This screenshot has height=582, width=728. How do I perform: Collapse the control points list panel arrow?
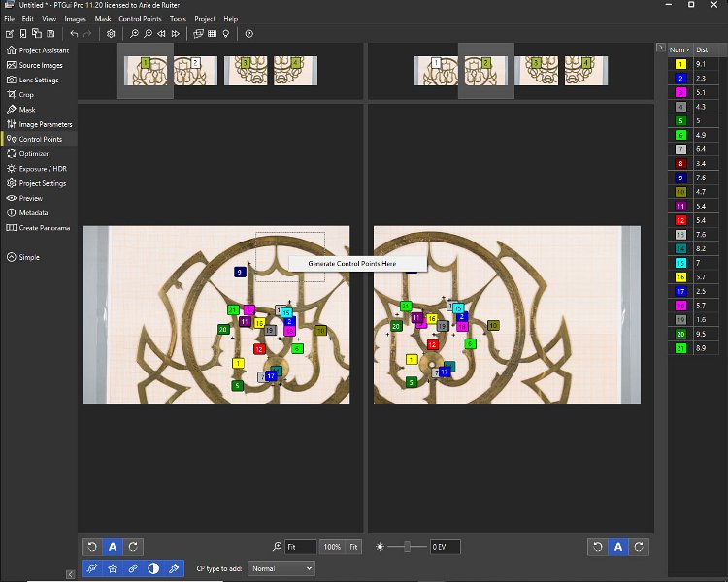(660, 48)
